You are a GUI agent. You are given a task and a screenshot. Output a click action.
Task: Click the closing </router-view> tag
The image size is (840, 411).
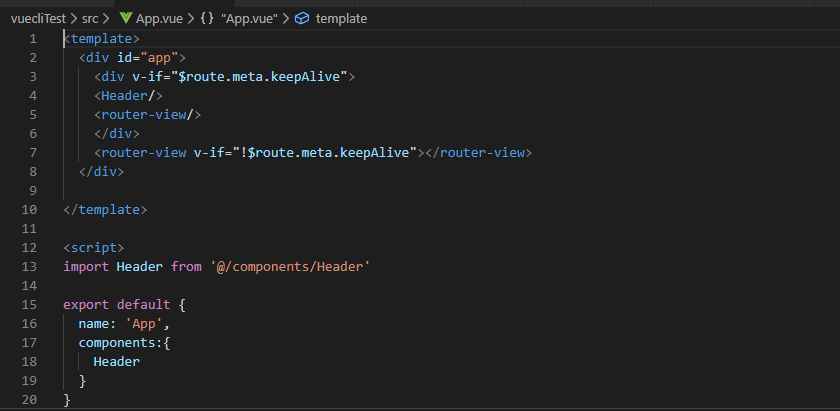point(478,153)
